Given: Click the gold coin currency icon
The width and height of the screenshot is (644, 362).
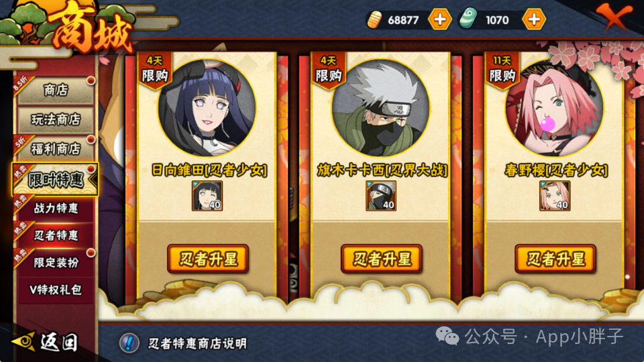Looking at the screenshot, I should click(x=374, y=19).
